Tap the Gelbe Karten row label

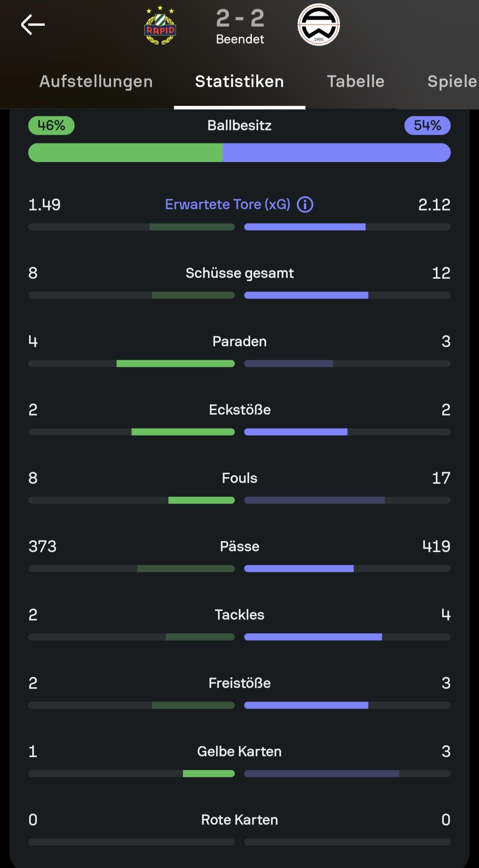(239, 751)
